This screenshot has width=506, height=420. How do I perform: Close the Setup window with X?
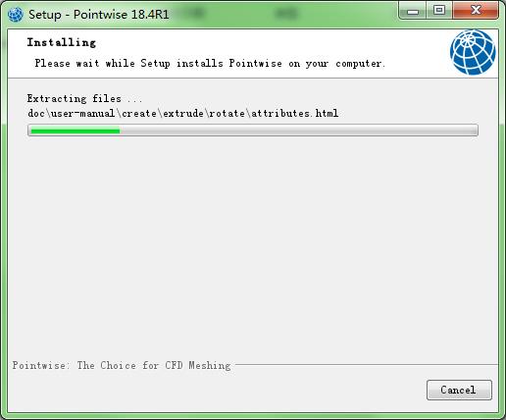point(476,11)
